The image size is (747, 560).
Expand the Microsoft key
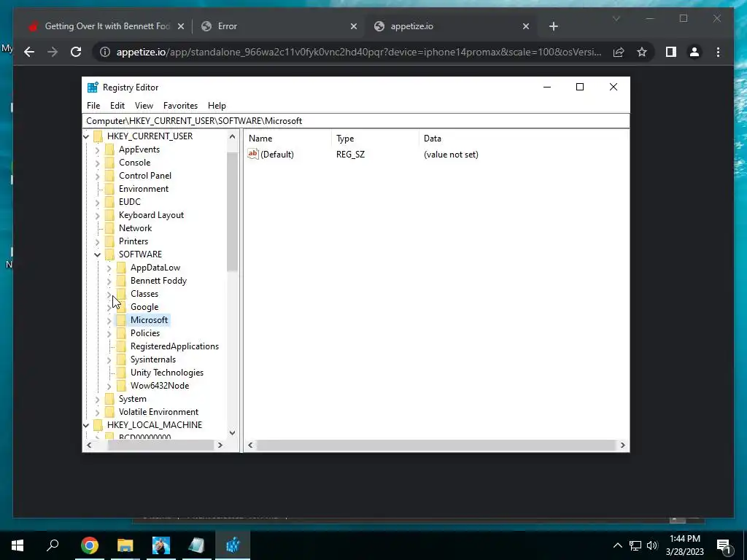coord(109,321)
